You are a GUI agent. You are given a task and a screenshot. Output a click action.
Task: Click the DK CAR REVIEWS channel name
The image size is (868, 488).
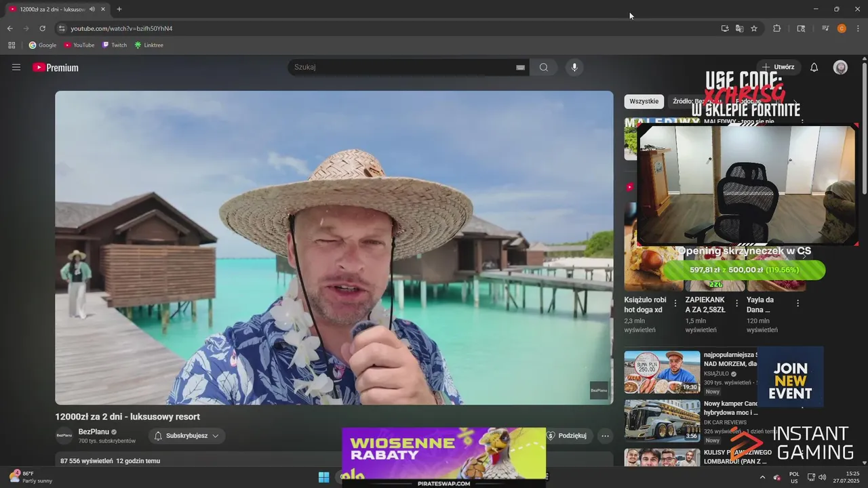[725, 422]
